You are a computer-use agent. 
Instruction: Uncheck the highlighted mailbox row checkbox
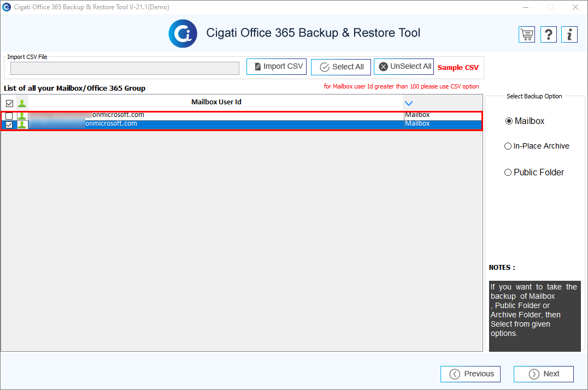click(9, 125)
